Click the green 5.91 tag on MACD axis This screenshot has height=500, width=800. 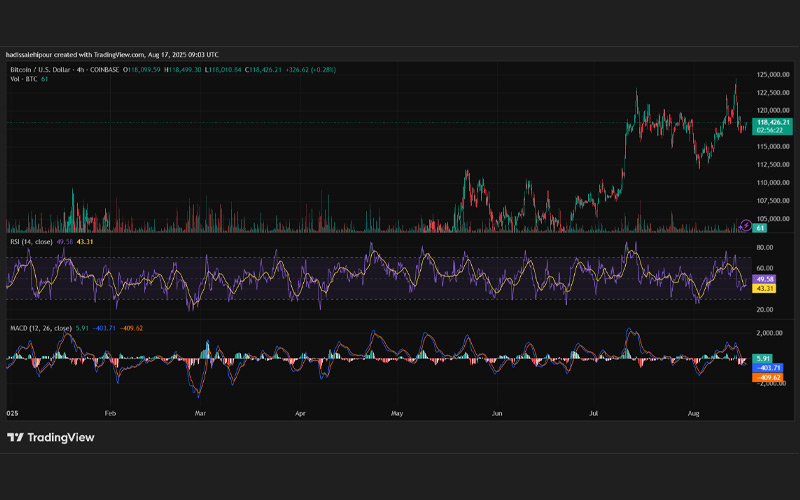point(763,359)
